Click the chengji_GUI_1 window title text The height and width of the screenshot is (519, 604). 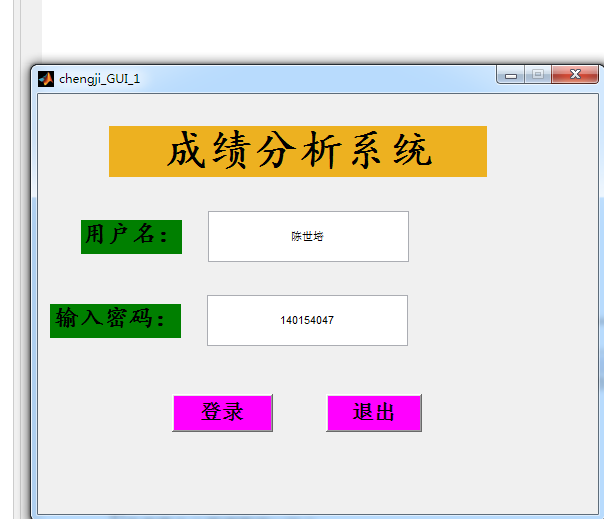[99, 79]
